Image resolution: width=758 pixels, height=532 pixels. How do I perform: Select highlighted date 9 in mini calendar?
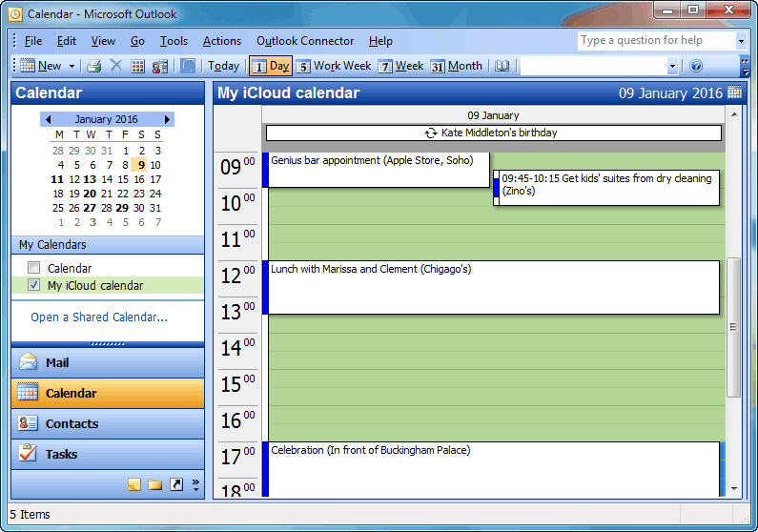(x=141, y=165)
